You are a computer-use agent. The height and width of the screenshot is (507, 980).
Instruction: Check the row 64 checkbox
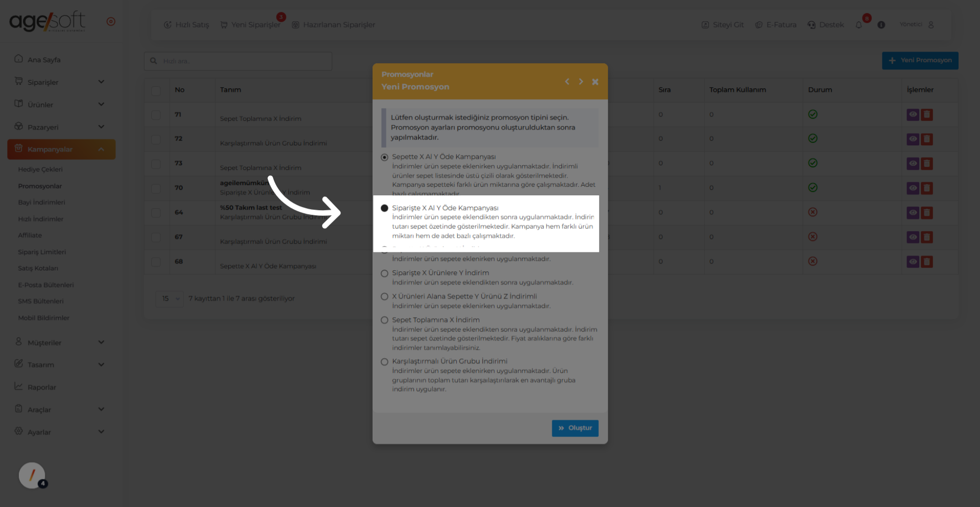[x=156, y=213]
